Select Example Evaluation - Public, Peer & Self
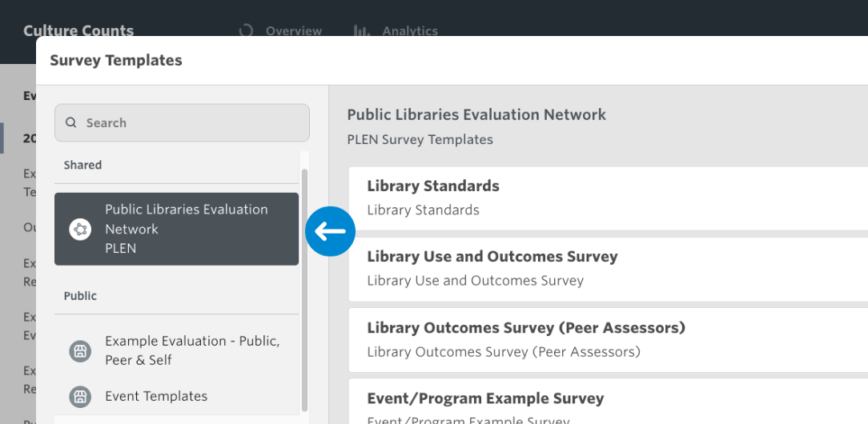Image resolution: width=868 pixels, height=424 pixels. tap(192, 350)
